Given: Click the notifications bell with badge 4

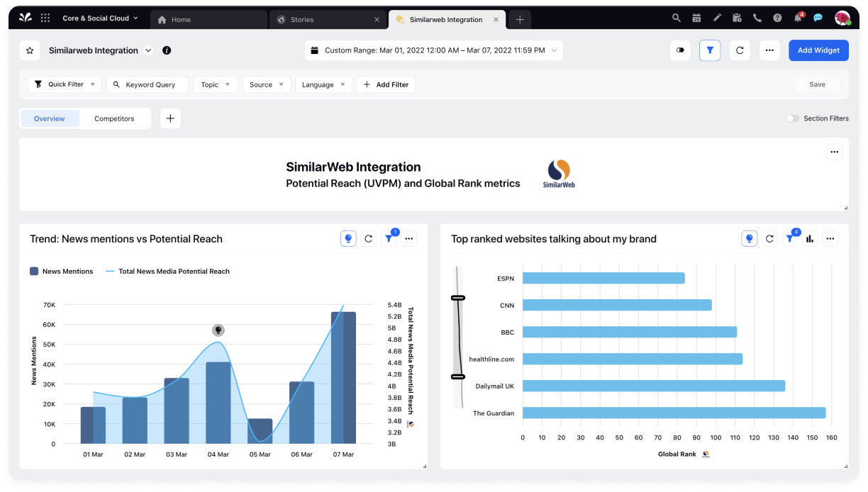Looking at the screenshot, I should click(796, 18).
